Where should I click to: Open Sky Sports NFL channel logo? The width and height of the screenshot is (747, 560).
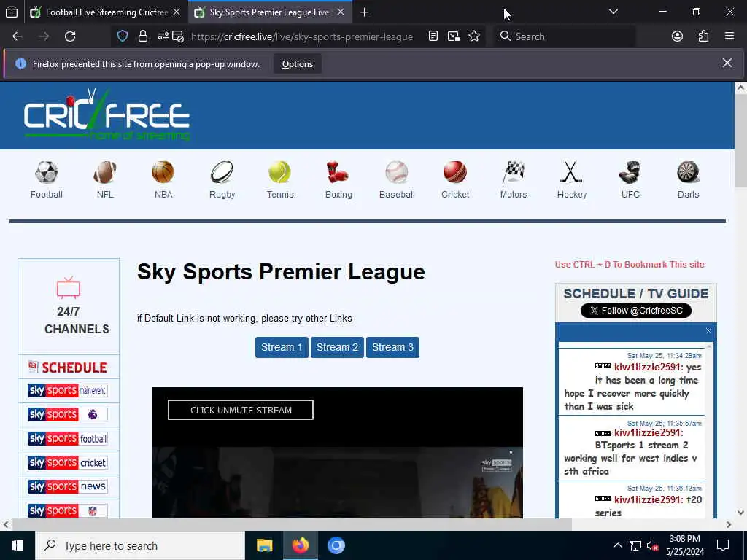point(68,510)
